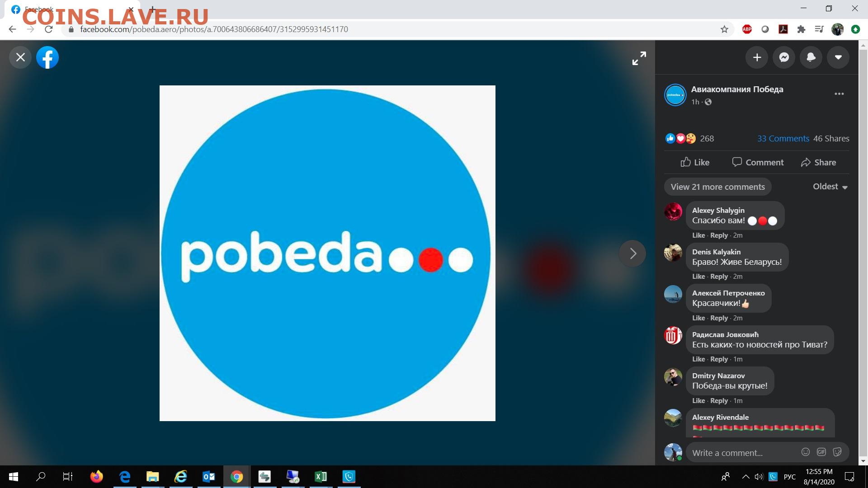Launch Firefox from the taskbar

pos(96,477)
